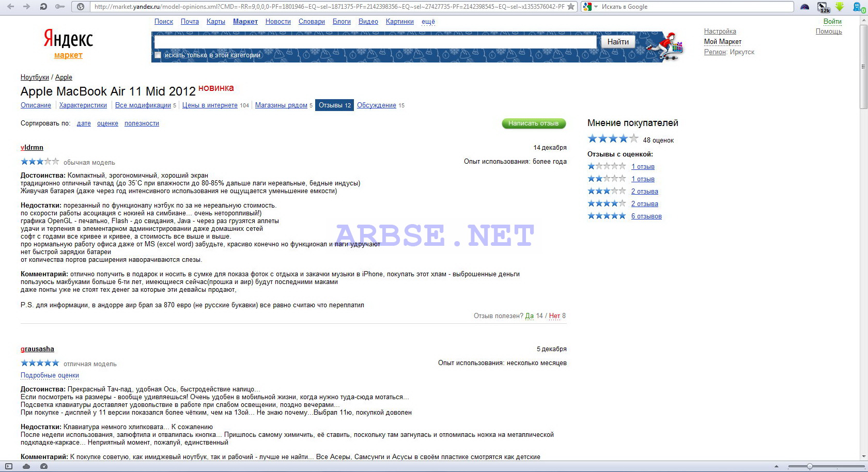Screen dimensions: 868x472
Task: Go back with the browser back arrow
Action: coord(11,7)
